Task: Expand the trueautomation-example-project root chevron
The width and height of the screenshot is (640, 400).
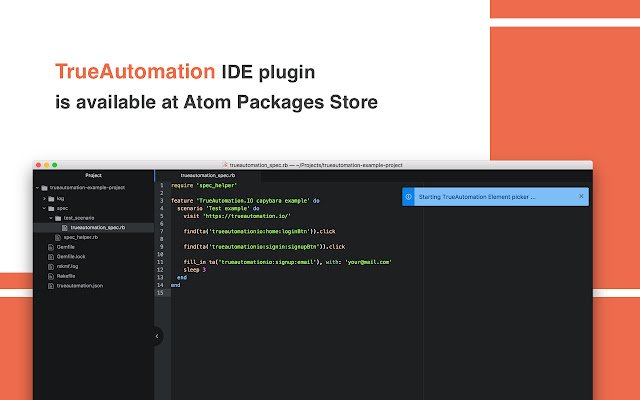Action: tap(37, 188)
